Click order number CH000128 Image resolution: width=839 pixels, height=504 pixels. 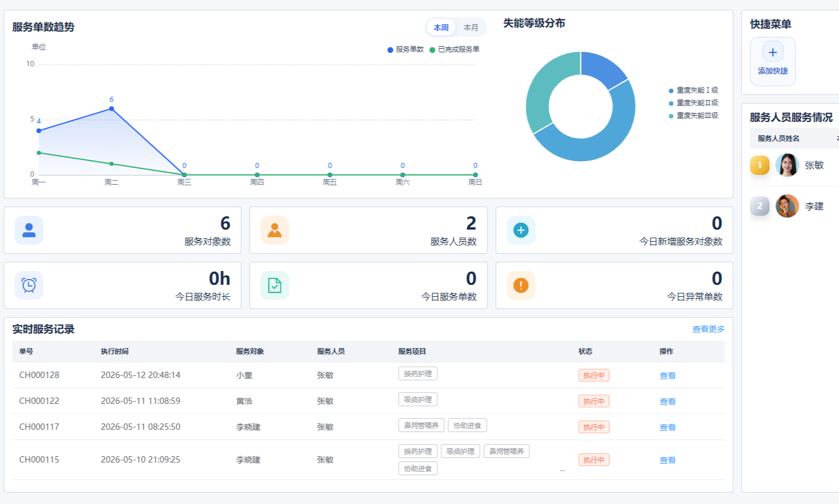coord(39,375)
